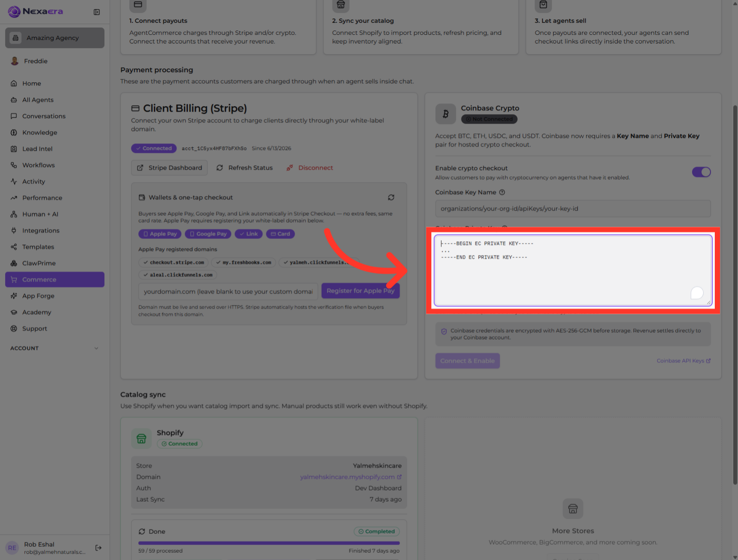Click the Apple Pay domain input field

(x=228, y=291)
